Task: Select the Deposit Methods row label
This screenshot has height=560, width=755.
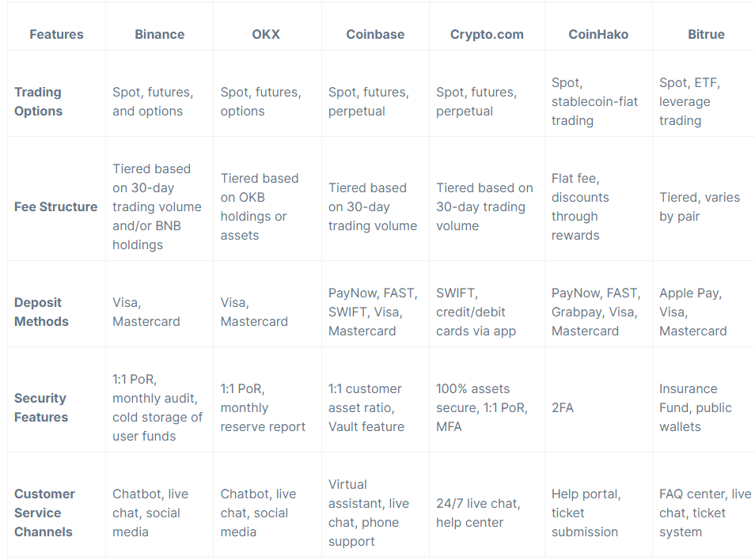Action: coord(41,312)
